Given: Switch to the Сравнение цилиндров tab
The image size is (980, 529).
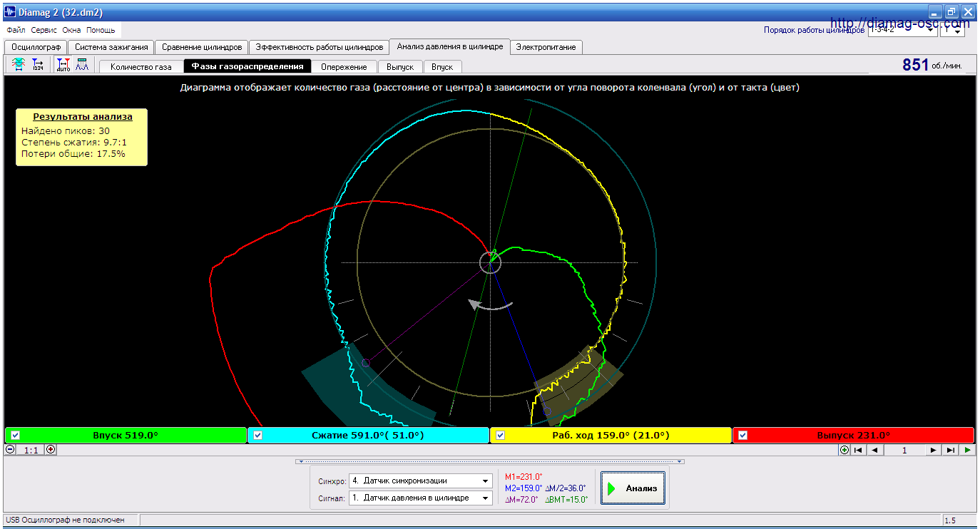Looking at the screenshot, I should (202, 47).
